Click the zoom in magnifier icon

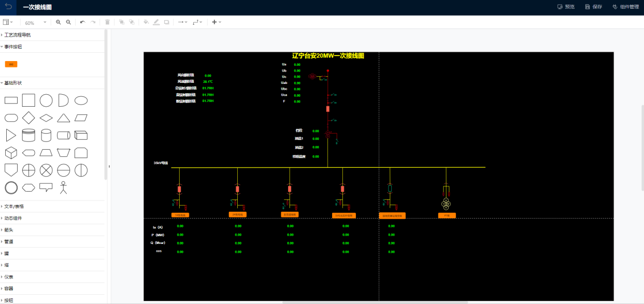point(59,22)
